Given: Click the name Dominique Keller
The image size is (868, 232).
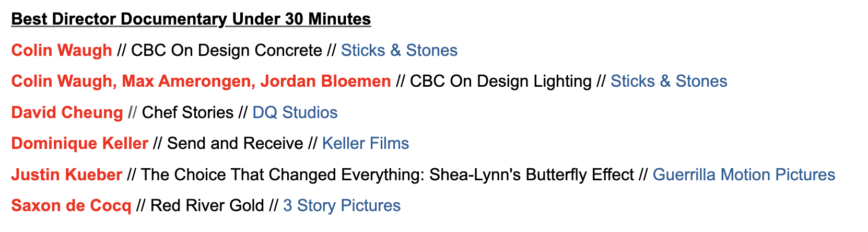Looking at the screenshot, I should [x=80, y=143].
